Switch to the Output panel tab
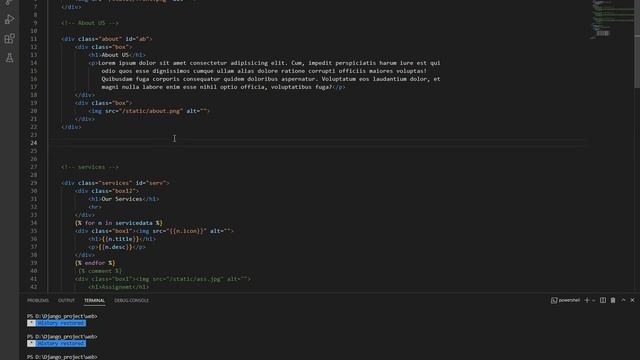Image resolution: width=640 pixels, height=360 pixels. point(66,300)
